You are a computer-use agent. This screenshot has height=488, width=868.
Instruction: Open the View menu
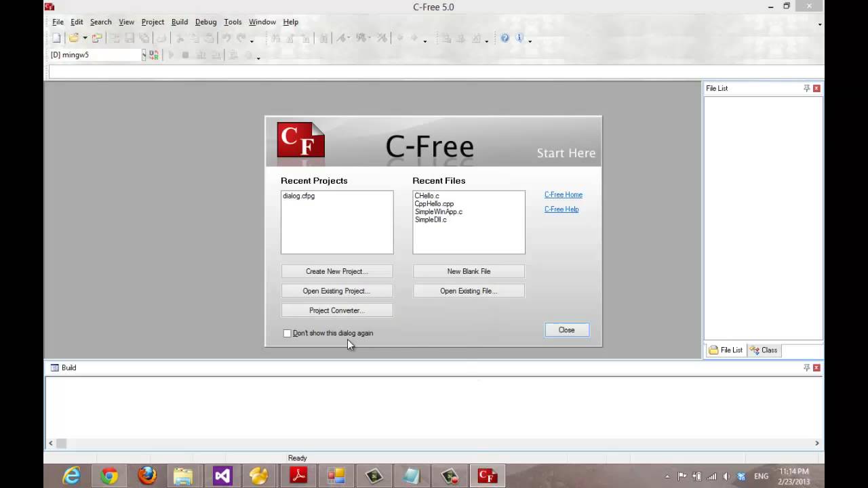click(127, 22)
